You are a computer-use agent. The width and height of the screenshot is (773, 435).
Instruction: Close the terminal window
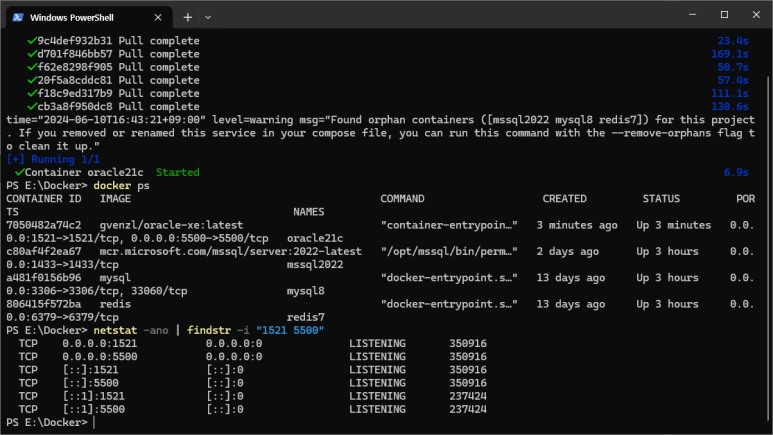(x=756, y=15)
